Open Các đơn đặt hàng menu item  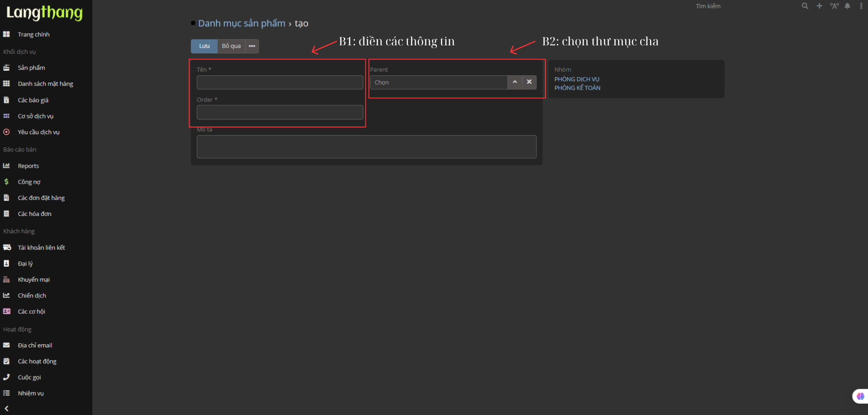coord(41,198)
